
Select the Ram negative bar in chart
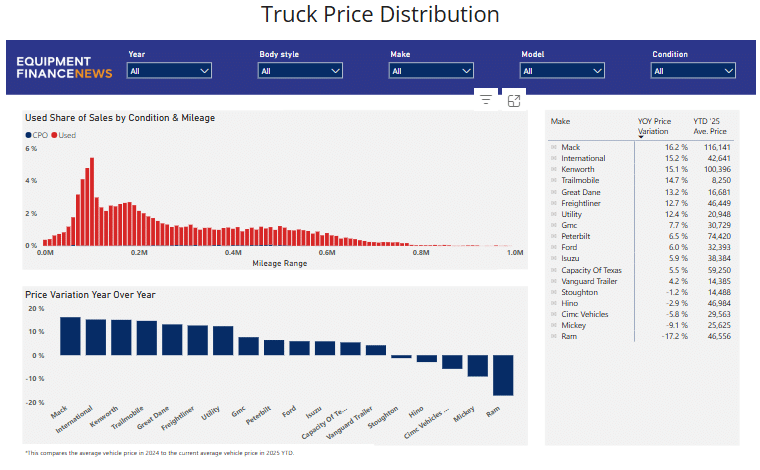503,376
